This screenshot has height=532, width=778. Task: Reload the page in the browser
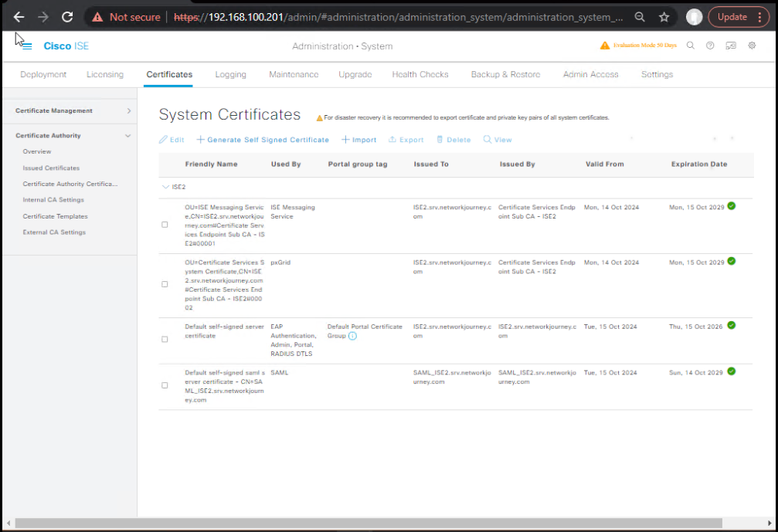[67, 17]
